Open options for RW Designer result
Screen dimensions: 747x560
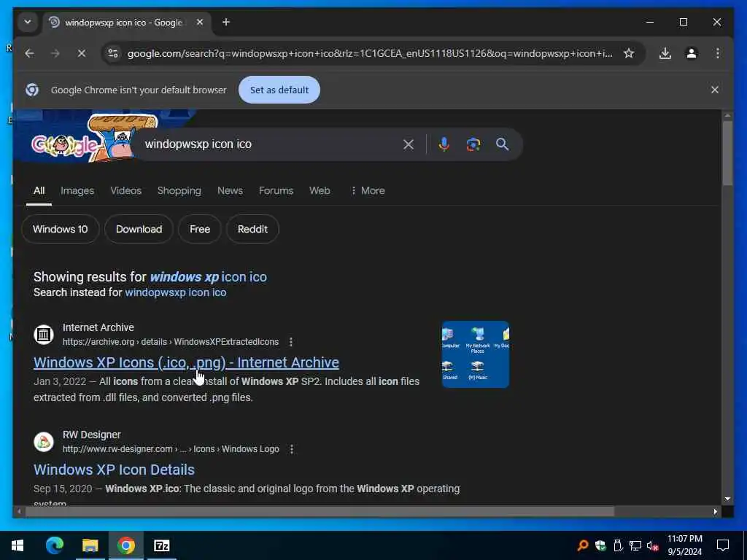pyautogui.click(x=292, y=449)
